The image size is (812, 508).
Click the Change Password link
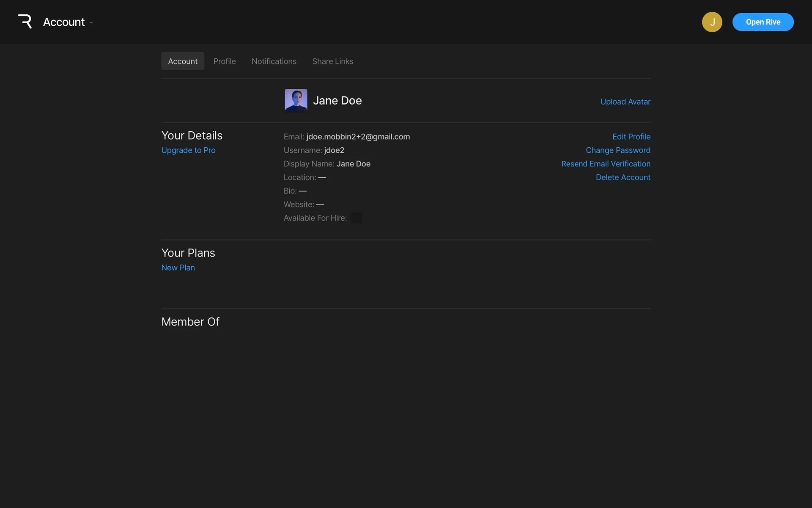[x=618, y=150]
